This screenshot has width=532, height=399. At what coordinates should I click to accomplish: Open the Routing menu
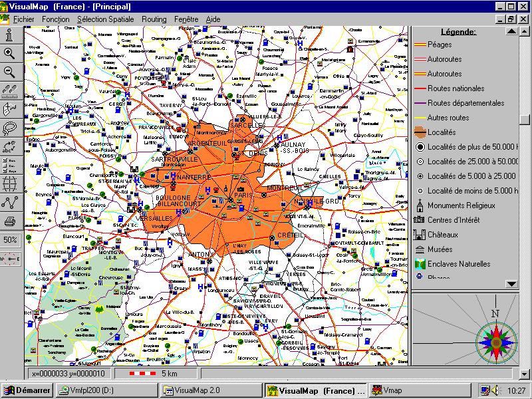pos(154,19)
